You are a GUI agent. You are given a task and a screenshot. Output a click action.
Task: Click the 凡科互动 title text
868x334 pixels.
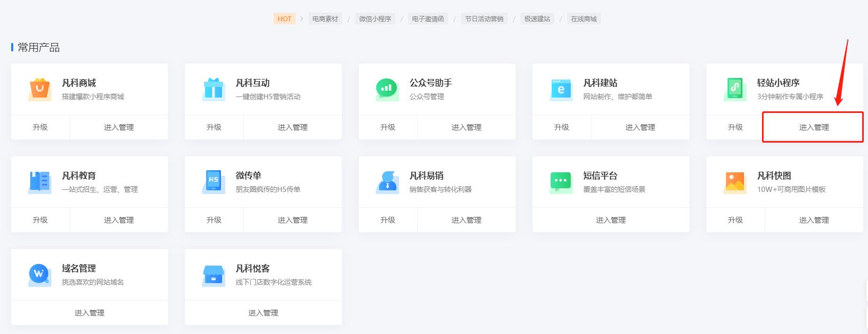point(253,83)
